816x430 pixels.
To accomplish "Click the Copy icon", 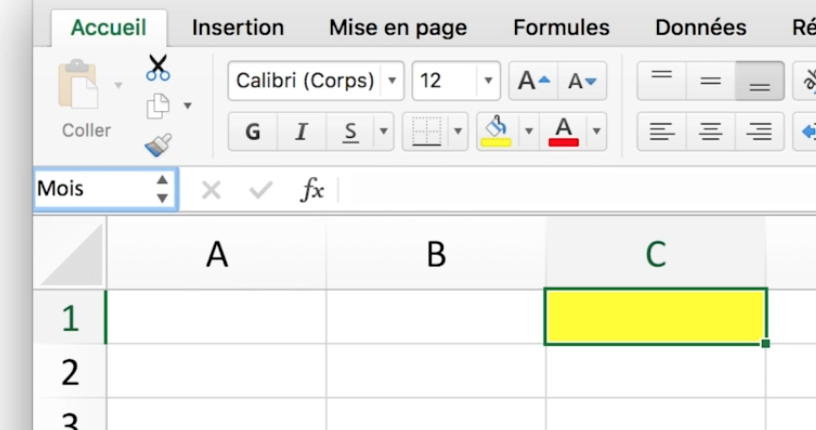I will click(158, 106).
